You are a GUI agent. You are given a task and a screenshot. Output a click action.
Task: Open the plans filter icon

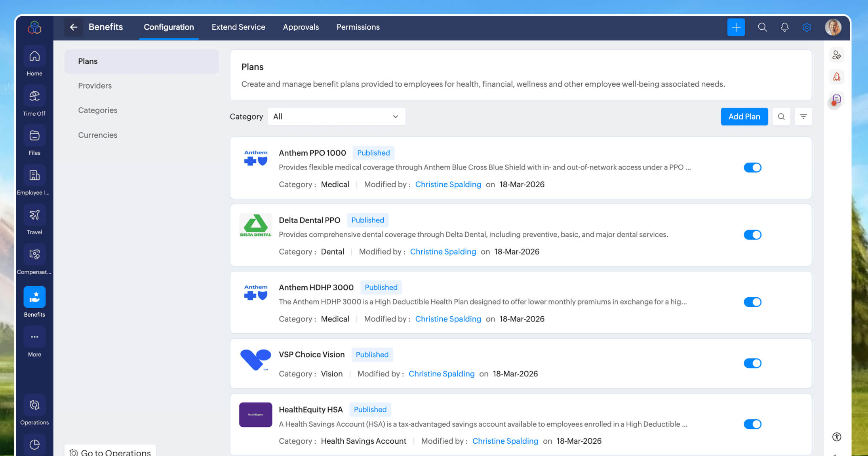click(803, 116)
